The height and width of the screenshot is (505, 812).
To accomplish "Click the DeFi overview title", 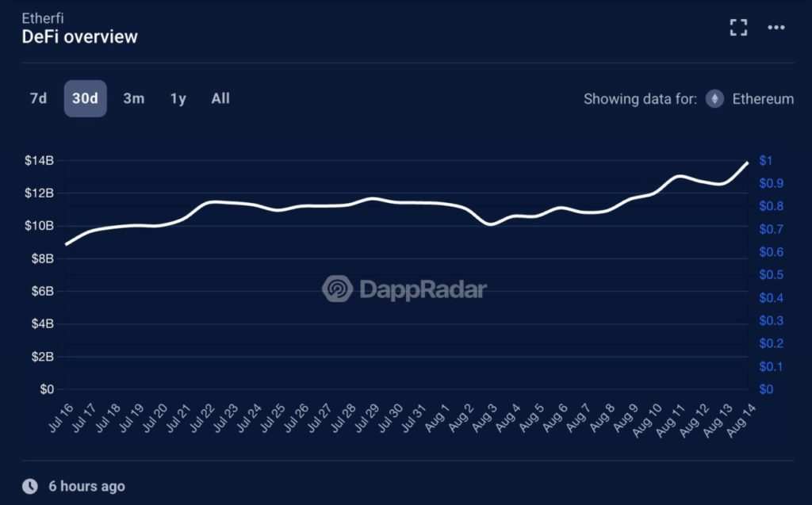I will 79,36.
